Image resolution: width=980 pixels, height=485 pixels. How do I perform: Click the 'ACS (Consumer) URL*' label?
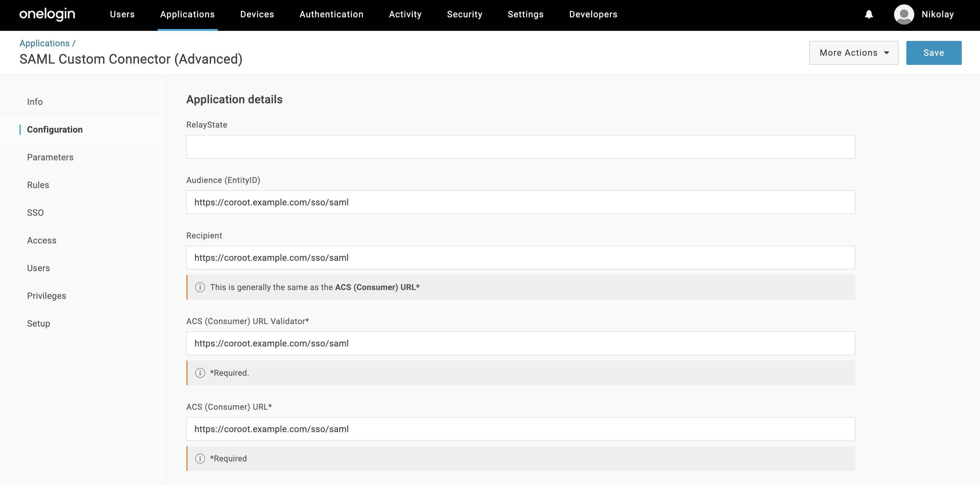(x=229, y=407)
